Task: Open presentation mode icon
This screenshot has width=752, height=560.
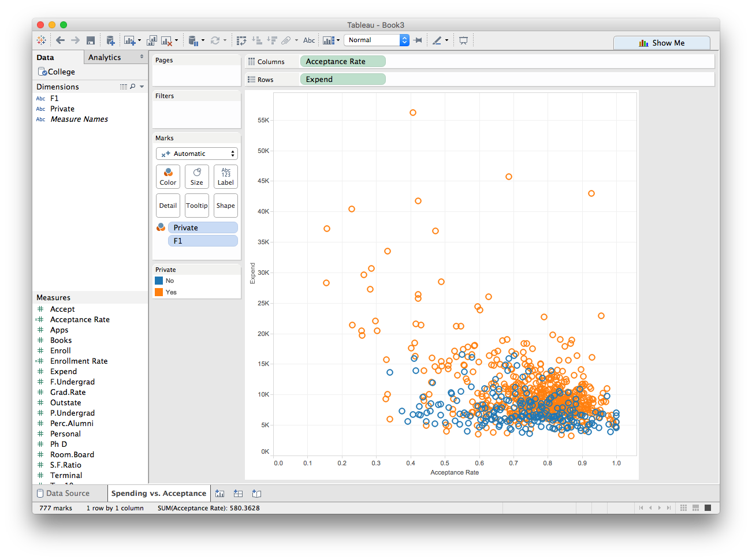Action: click(x=463, y=40)
